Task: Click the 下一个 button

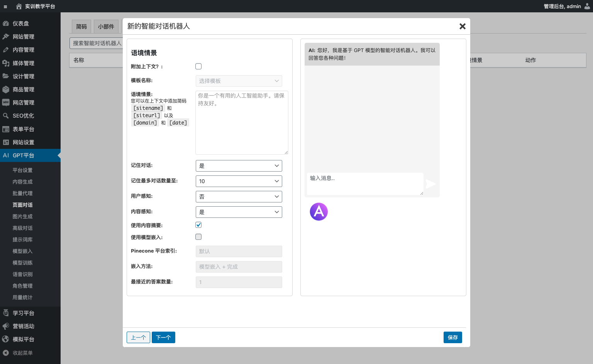Action: pyautogui.click(x=163, y=337)
